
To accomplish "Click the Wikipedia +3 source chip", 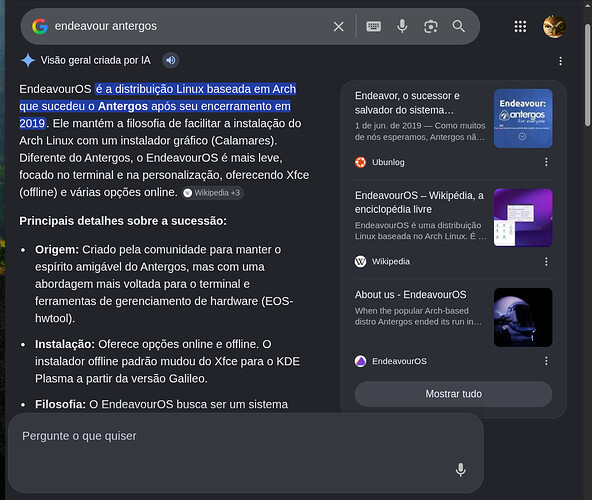I will pyautogui.click(x=213, y=193).
